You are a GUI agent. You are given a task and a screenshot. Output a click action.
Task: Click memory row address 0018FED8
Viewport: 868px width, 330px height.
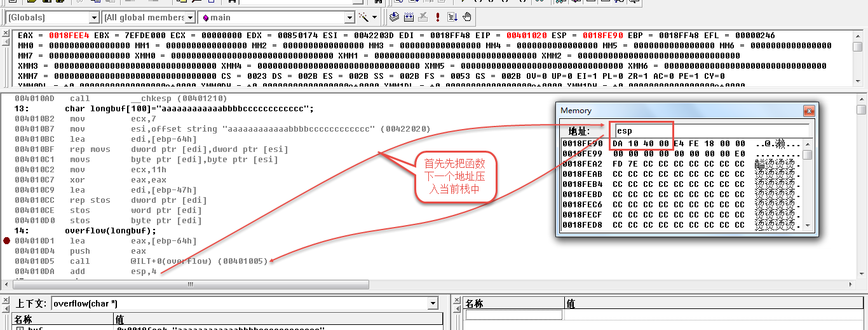click(582, 225)
